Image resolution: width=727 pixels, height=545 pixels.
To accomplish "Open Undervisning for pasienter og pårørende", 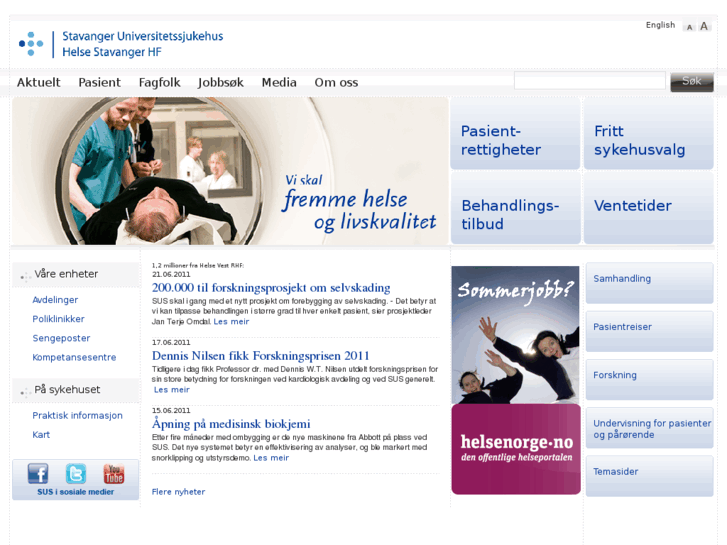I will coord(649,427).
